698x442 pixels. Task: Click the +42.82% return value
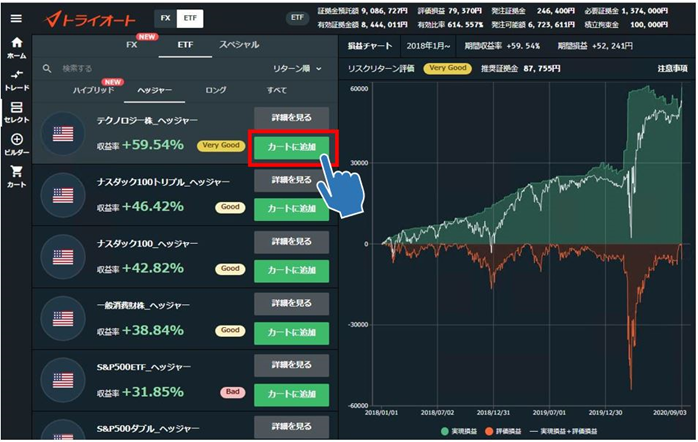[153, 268]
